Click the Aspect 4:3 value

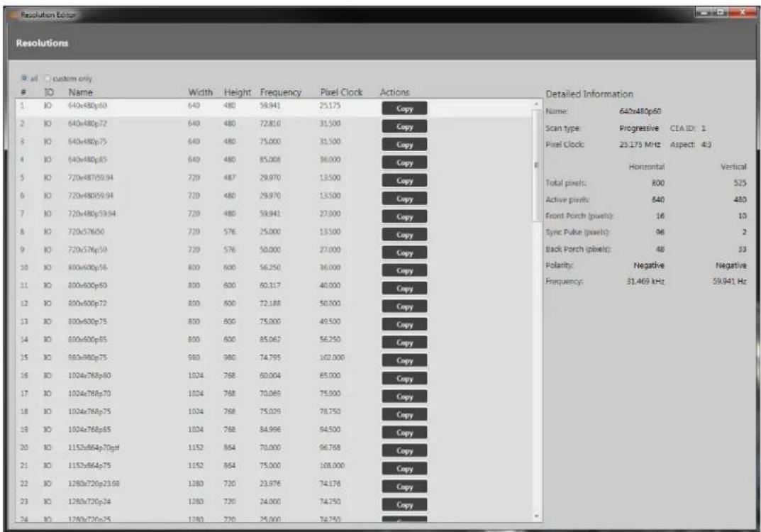[x=706, y=145]
